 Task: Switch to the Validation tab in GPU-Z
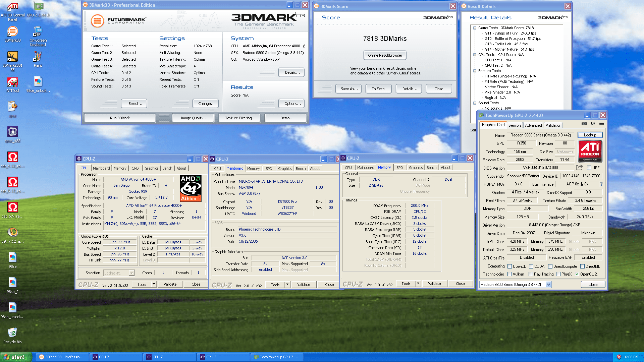553,125
